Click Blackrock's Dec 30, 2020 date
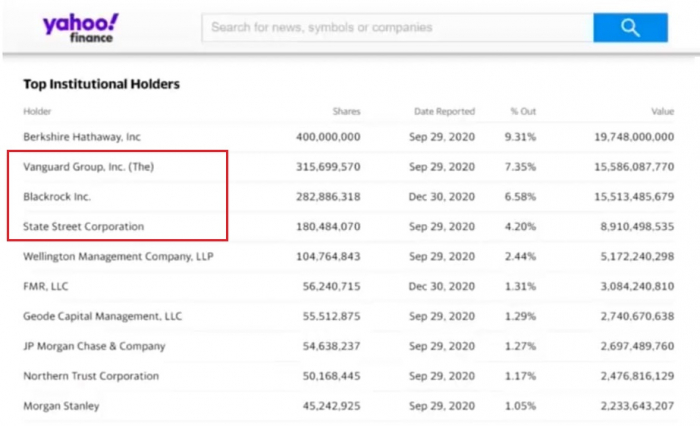The image size is (700, 426). 442,196
